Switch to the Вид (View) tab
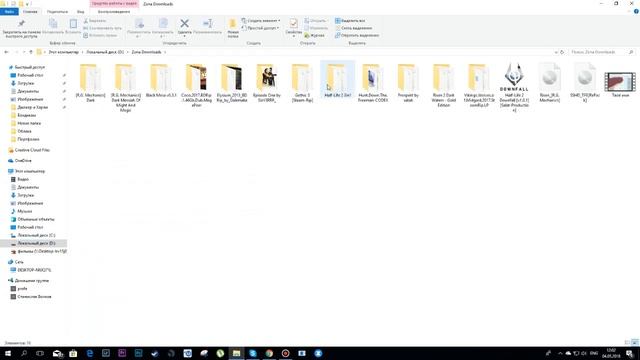 click(x=80, y=11)
